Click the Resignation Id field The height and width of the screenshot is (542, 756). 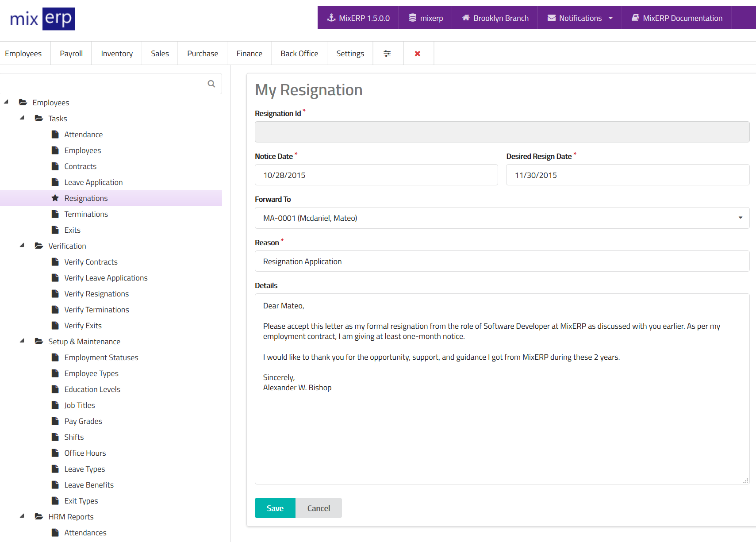[502, 132]
